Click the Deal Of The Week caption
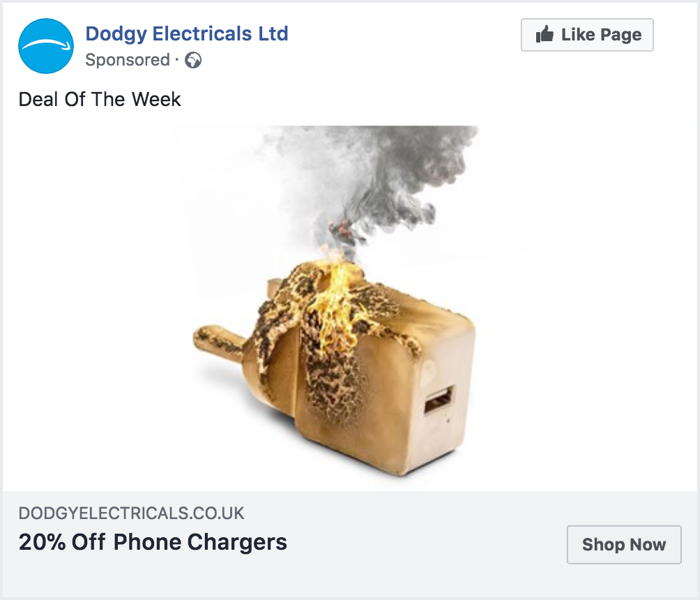 (100, 99)
